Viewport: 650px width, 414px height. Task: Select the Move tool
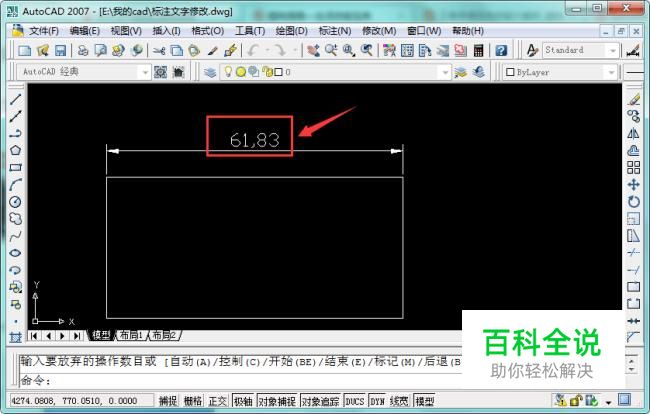pyautogui.click(x=633, y=184)
